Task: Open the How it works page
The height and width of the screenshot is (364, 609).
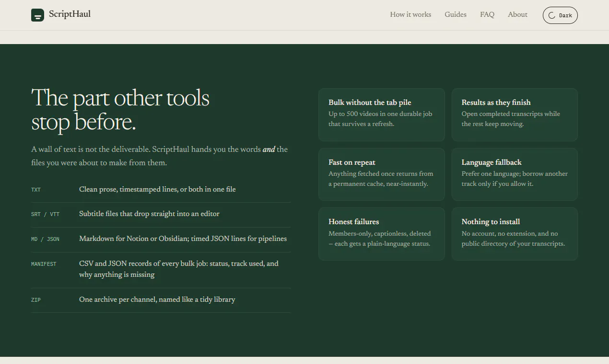Action: click(x=410, y=15)
